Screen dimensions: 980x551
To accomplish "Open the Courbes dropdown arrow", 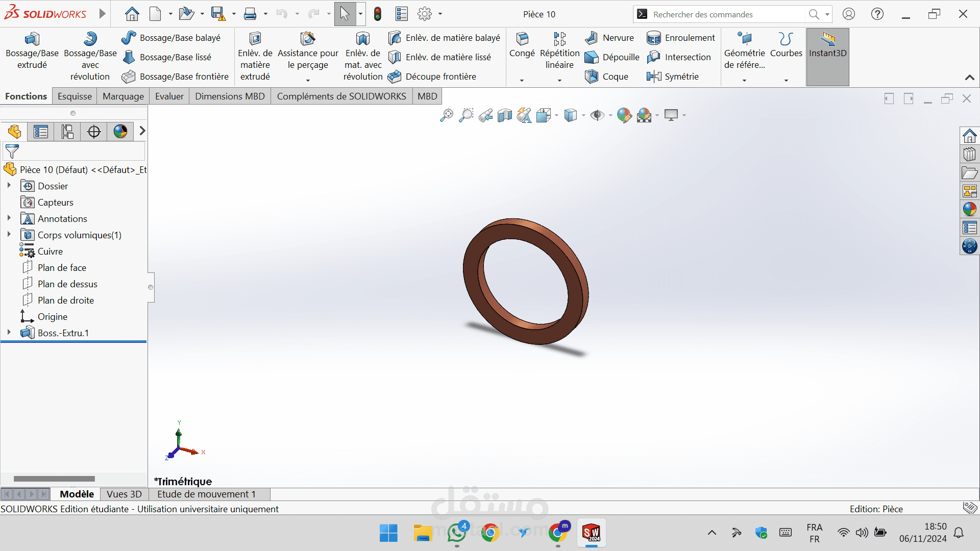I will (786, 80).
